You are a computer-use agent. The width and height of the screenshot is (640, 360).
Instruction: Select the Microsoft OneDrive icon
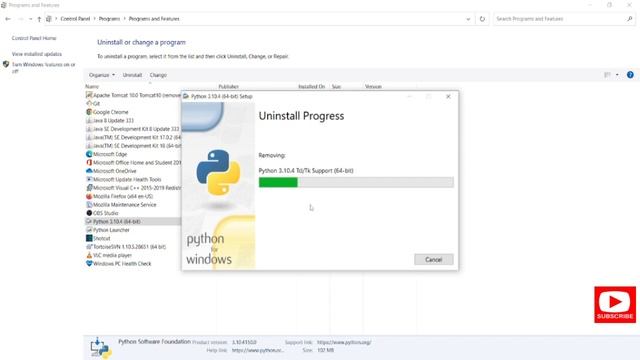(x=89, y=171)
